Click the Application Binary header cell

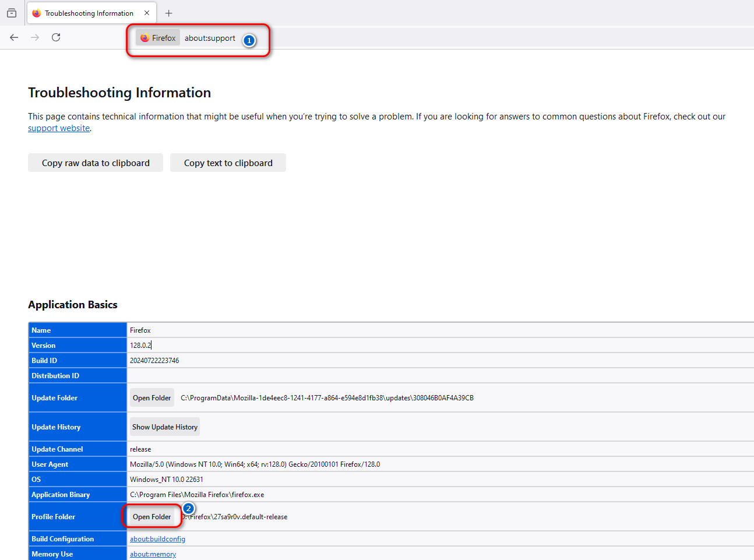click(77, 495)
